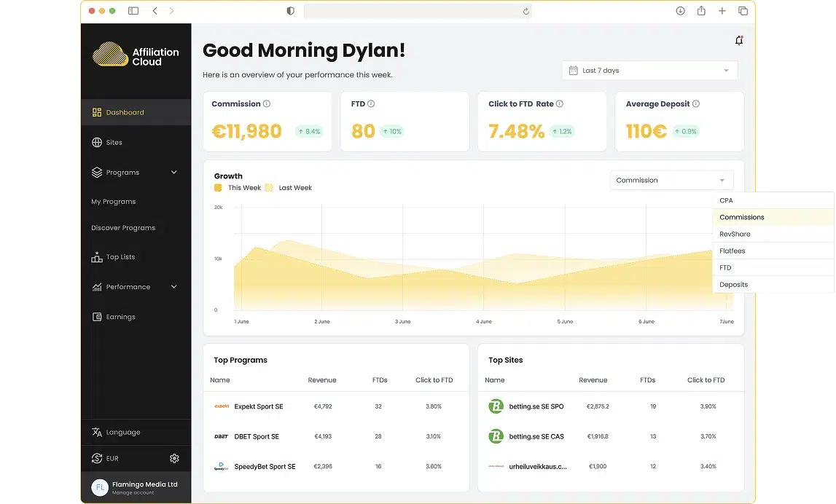
Task: Open betting.se SE SPO site row
Action: pos(611,406)
